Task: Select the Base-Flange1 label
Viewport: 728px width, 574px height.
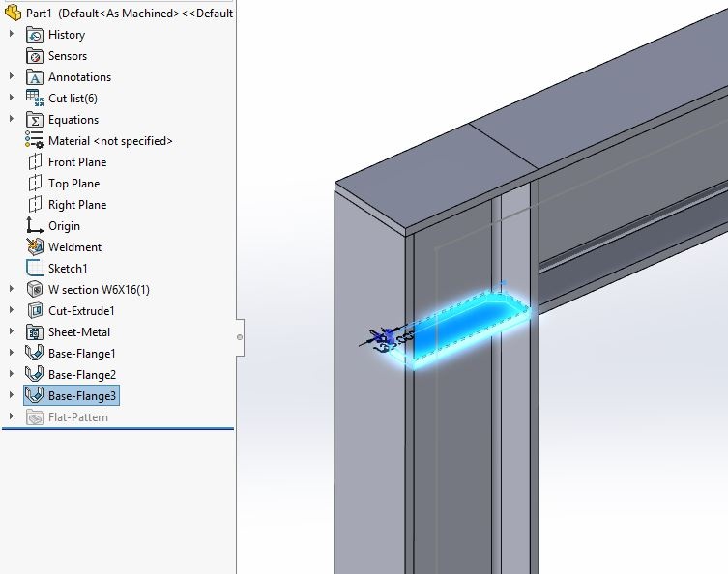Action: click(82, 354)
